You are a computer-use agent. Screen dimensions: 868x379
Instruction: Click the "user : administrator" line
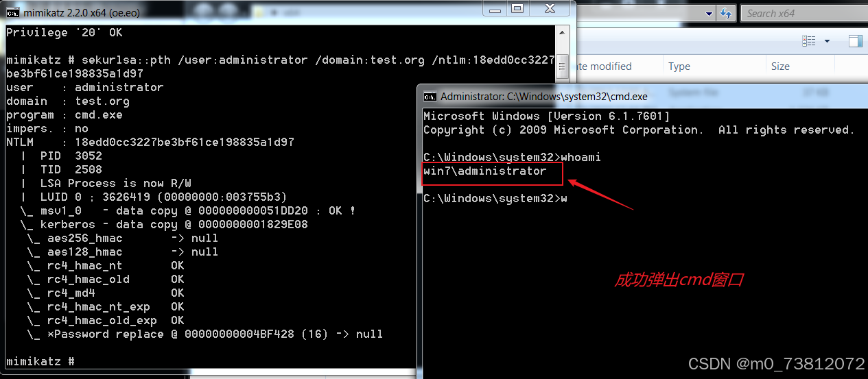(85, 88)
